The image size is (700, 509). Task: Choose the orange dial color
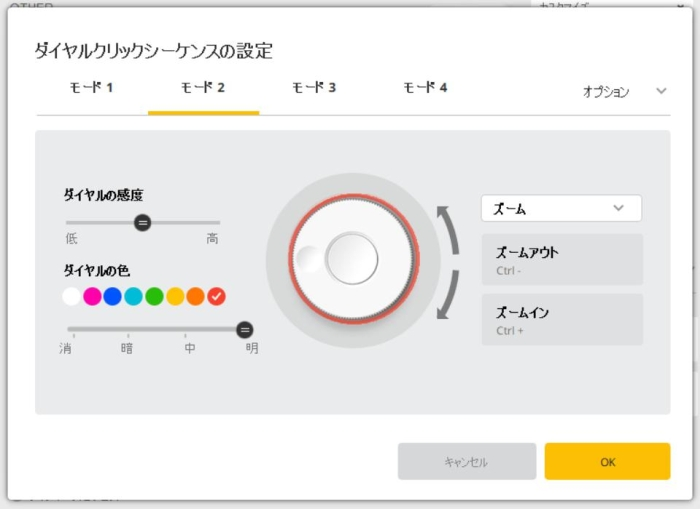195,296
